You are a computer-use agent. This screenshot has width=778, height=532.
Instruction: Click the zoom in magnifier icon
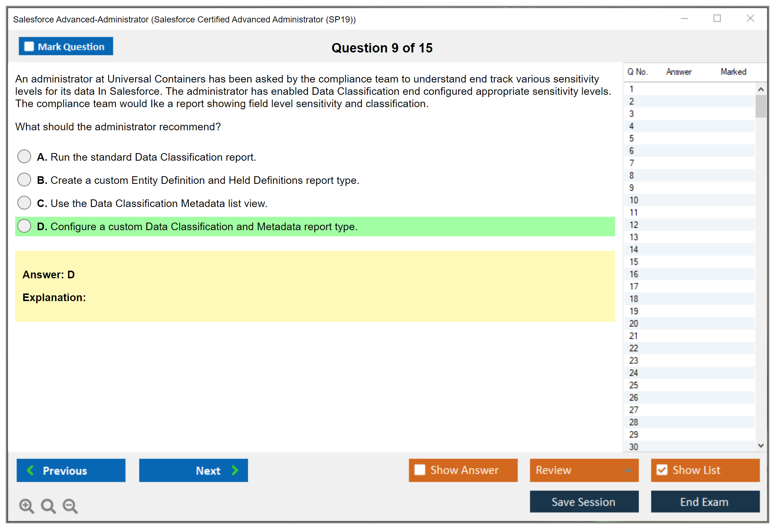[x=26, y=506]
